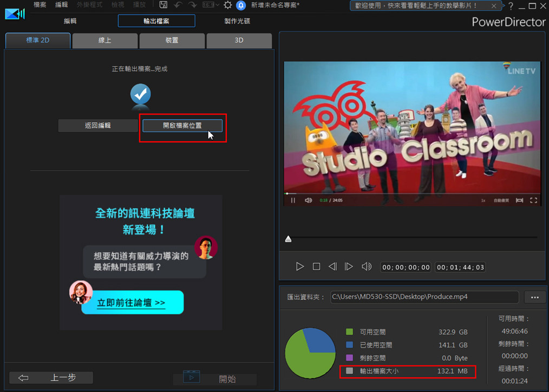Click the 立即前往論壇 forum link
Image resolution: width=549 pixels, height=392 pixels.
pyautogui.click(x=132, y=303)
